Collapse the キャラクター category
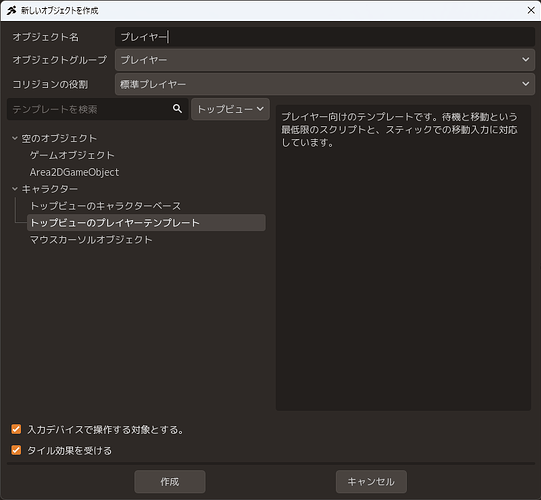This screenshot has width=541, height=500. point(15,189)
